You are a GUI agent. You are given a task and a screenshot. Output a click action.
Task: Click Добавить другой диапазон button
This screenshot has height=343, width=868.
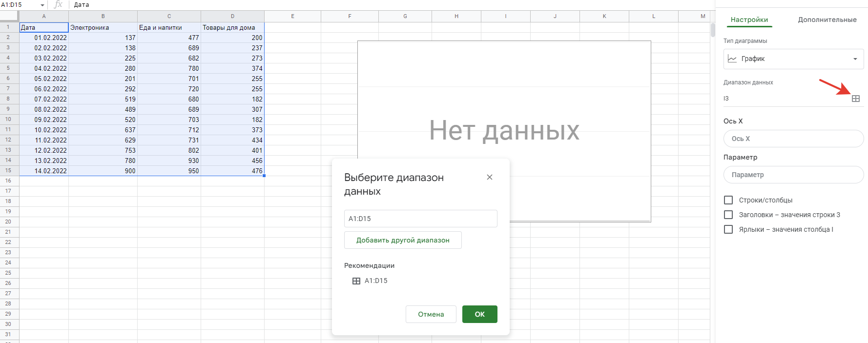coord(403,240)
